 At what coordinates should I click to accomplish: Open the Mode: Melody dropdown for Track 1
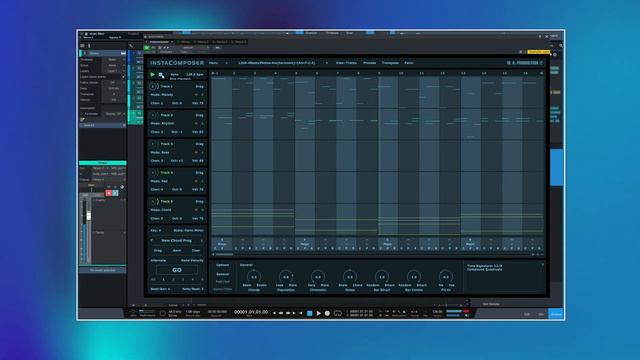click(x=162, y=95)
